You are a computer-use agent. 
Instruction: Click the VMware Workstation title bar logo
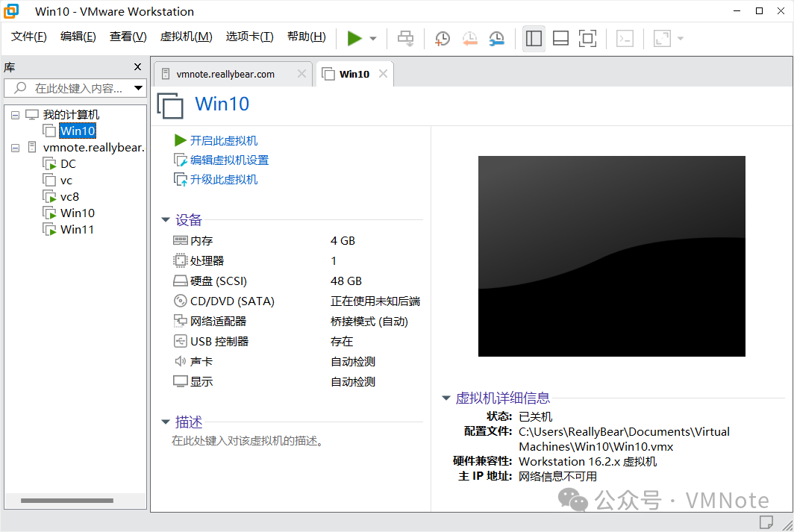[11, 10]
